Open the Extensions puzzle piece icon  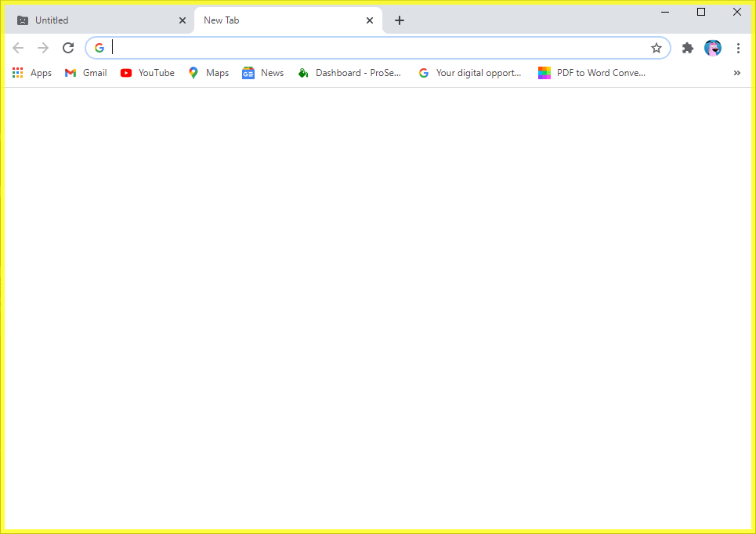[x=687, y=47]
